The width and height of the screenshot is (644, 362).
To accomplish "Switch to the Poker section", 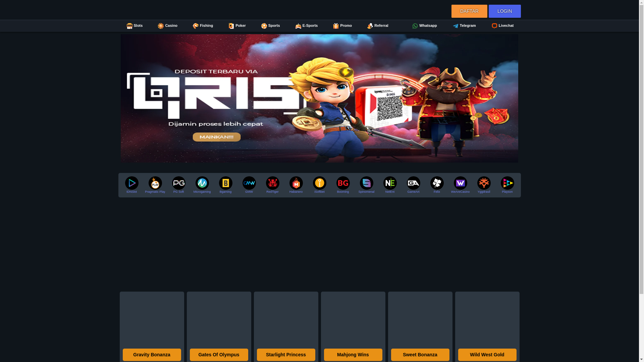I will pyautogui.click(x=237, y=26).
